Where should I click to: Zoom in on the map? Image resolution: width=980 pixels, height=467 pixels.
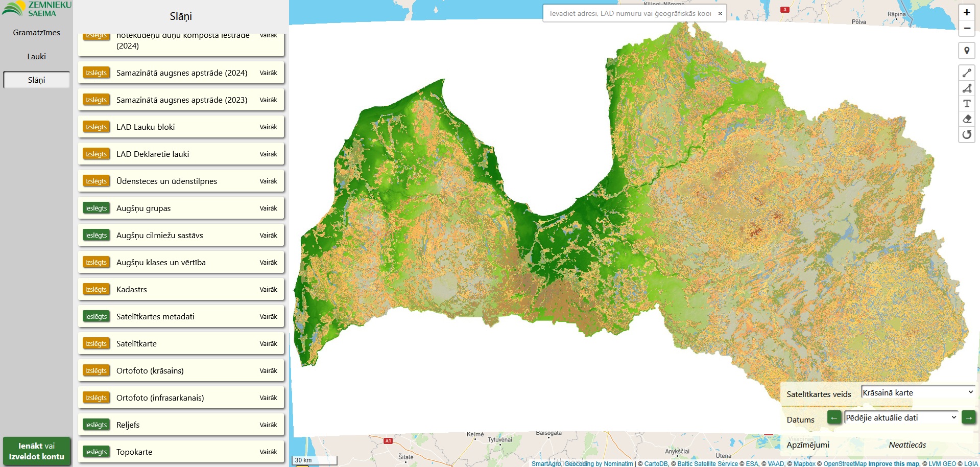[966, 13]
